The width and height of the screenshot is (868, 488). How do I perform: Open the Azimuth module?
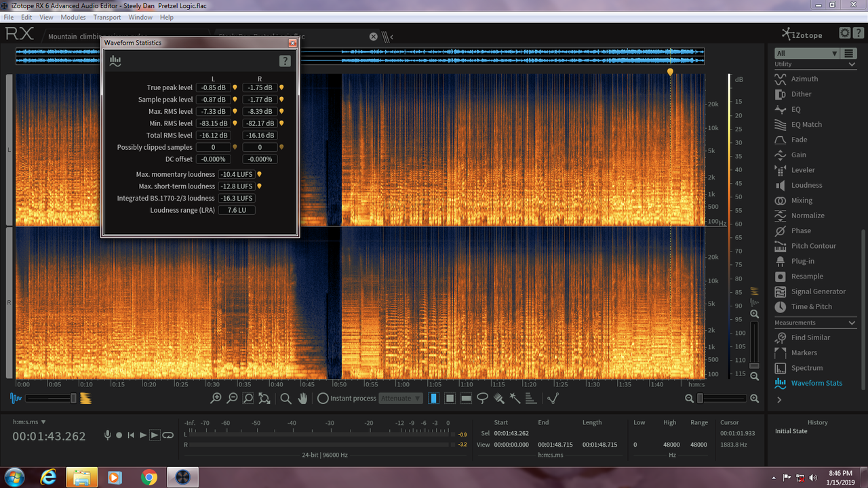click(804, 79)
